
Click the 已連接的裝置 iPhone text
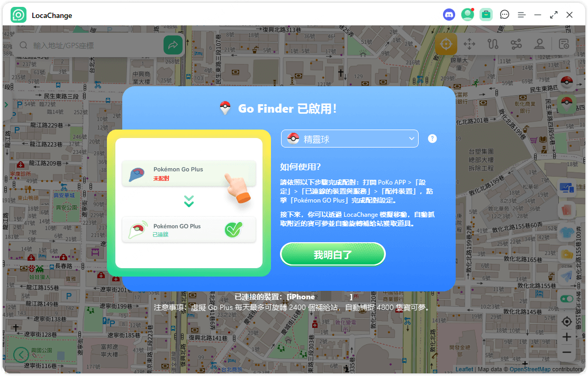pyautogui.click(x=294, y=297)
